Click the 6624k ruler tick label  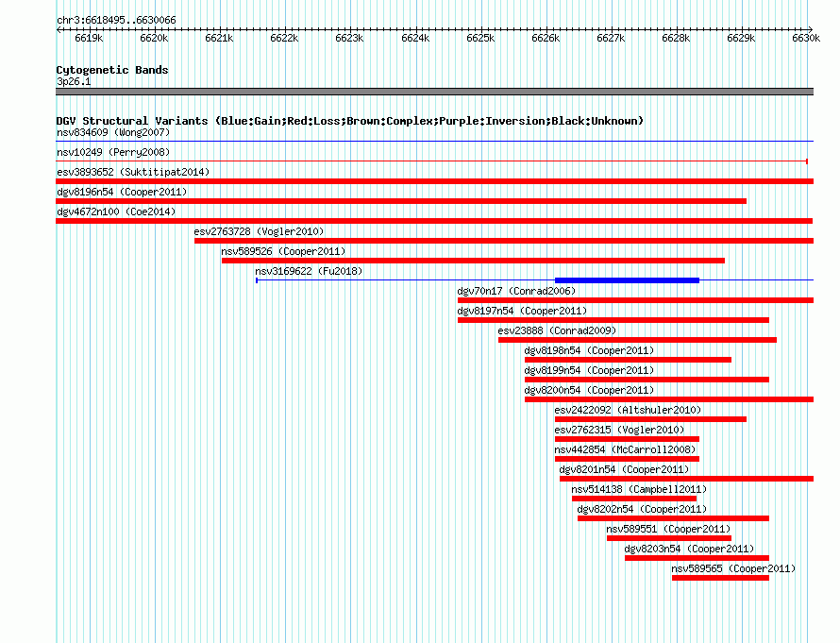(x=415, y=38)
